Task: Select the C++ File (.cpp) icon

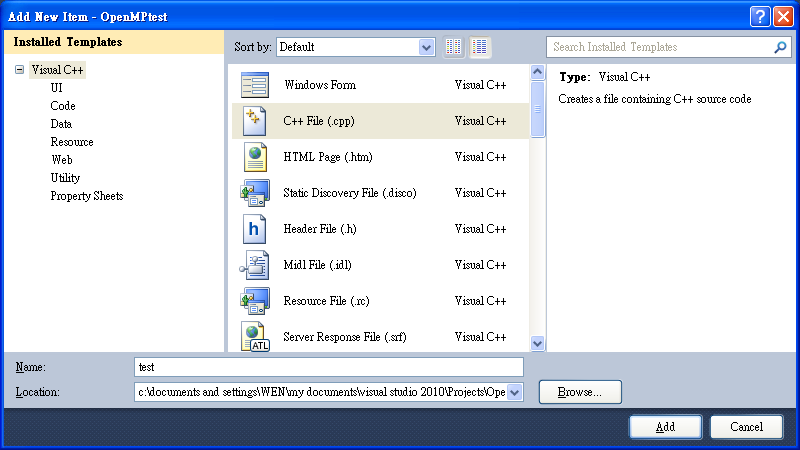Action: 254,121
